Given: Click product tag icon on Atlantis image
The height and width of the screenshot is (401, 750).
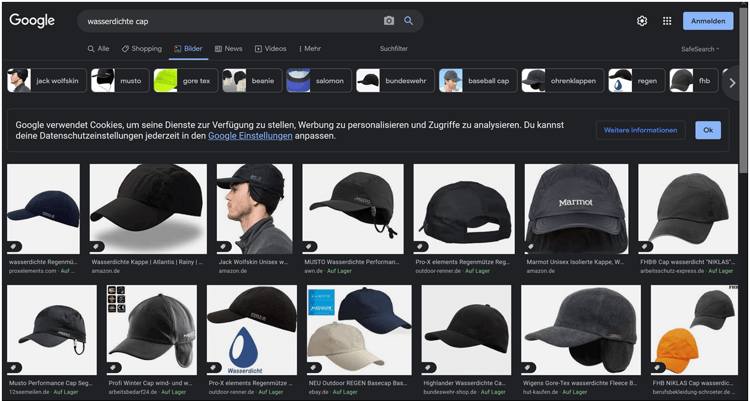Looking at the screenshot, I should coord(97,247).
